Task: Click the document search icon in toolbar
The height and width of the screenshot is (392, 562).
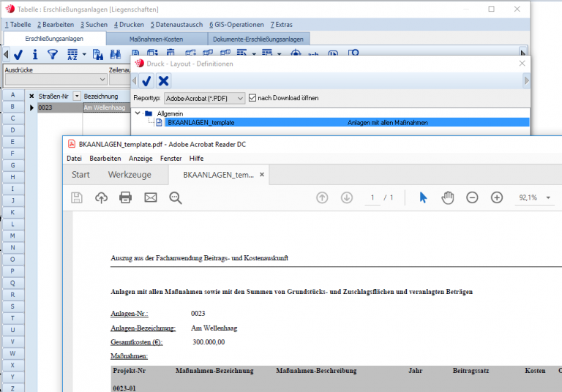Action: click(98, 54)
